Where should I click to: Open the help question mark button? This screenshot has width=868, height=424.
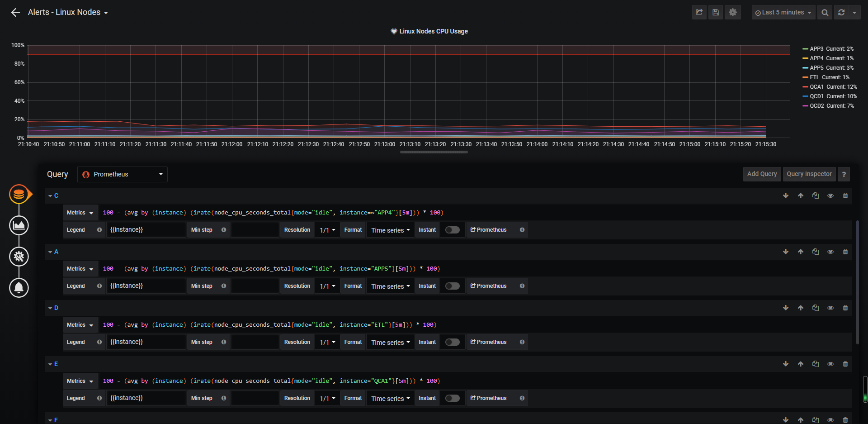tap(844, 174)
